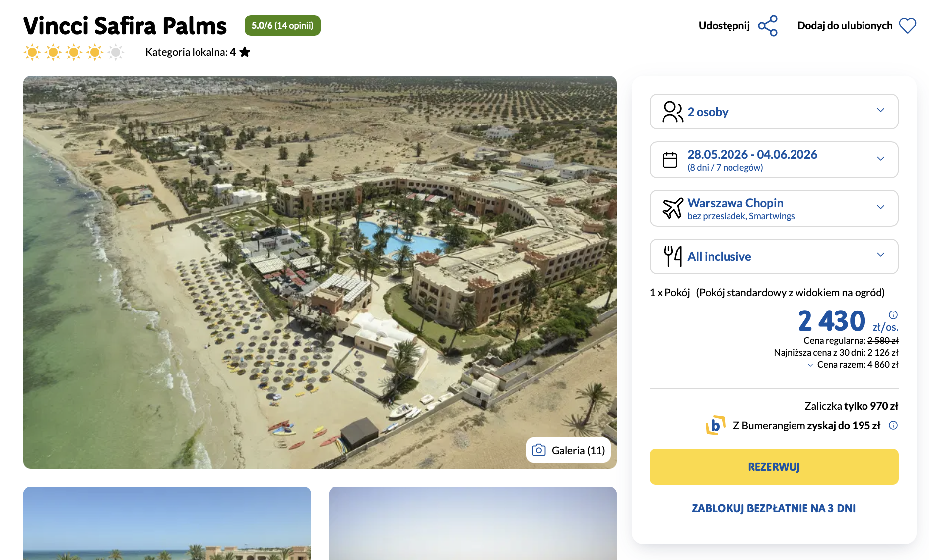Open the All inclusive board dropdown
This screenshot has width=929, height=560.
[x=880, y=255]
